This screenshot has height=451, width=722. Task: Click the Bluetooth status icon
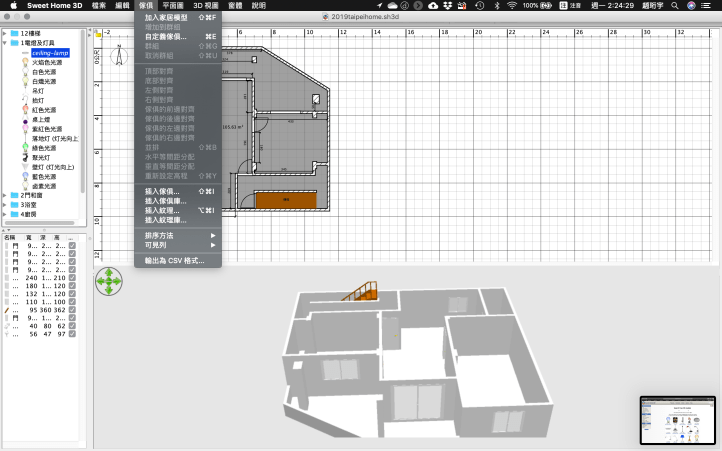[492, 5]
